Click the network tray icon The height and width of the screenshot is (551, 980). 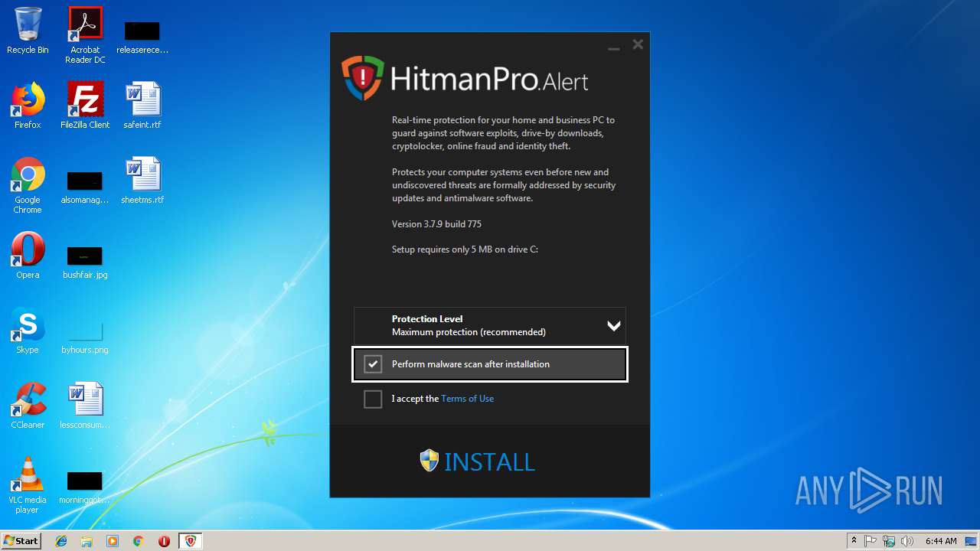pyautogui.click(x=889, y=541)
